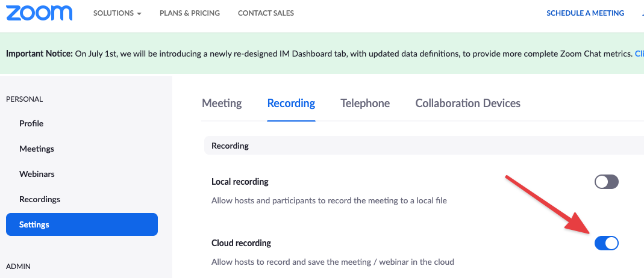Image resolution: width=644 pixels, height=278 pixels.
Task: Enable the Local recording toggle
Action: [x=606, y=182]
